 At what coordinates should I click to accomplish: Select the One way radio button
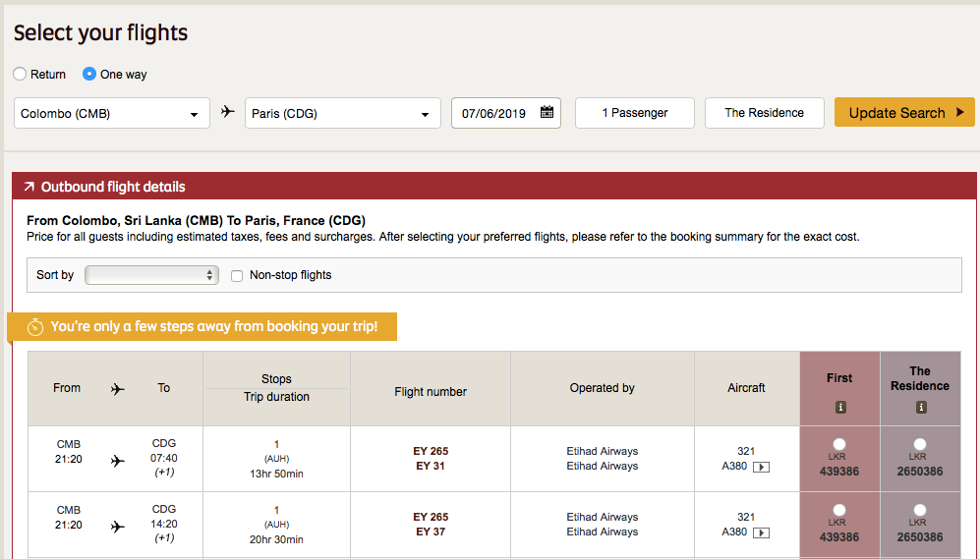pyautogui.click(x=89, y=74)
